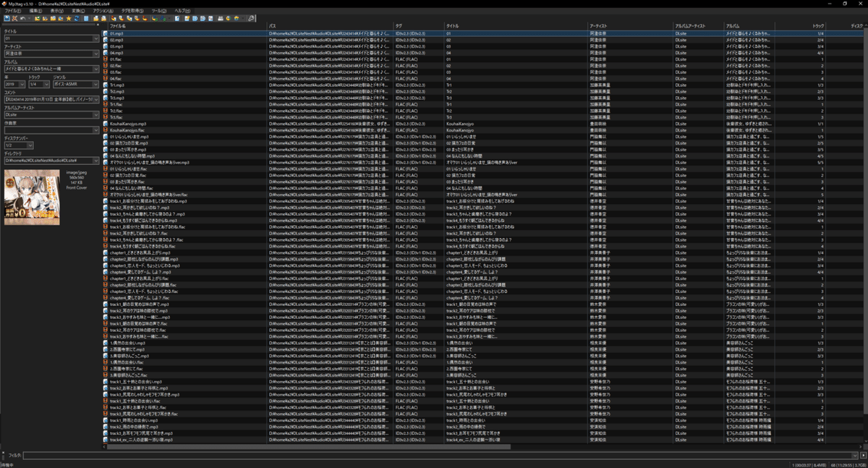Sort by the パス column header
This screenshot has height=468, width=868.
(330, 25)
